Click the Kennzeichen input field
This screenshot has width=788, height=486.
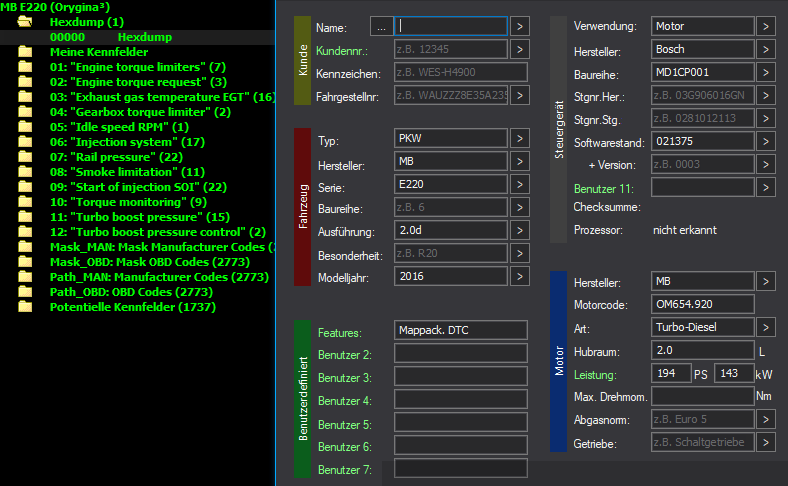tap(461, 72)
